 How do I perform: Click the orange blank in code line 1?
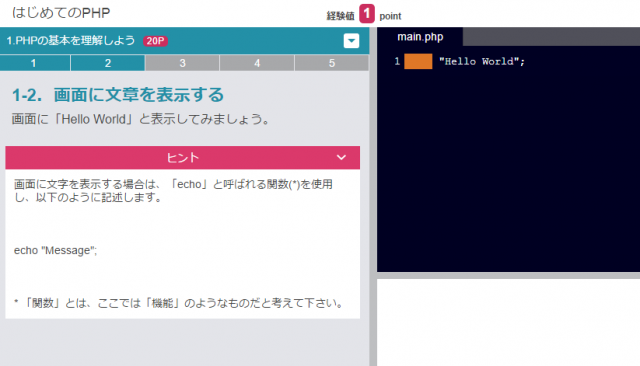pos(418,62)
